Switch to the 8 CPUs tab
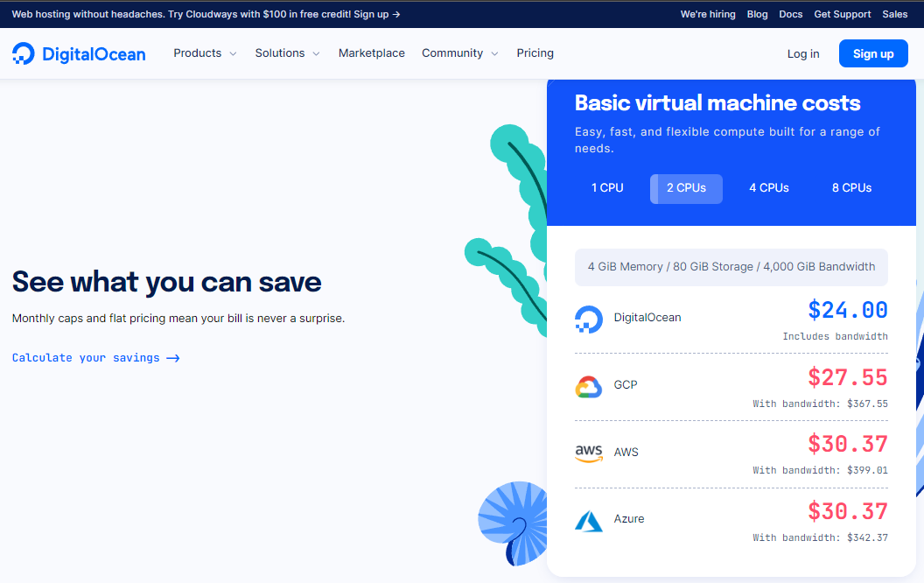 (851, 188)
